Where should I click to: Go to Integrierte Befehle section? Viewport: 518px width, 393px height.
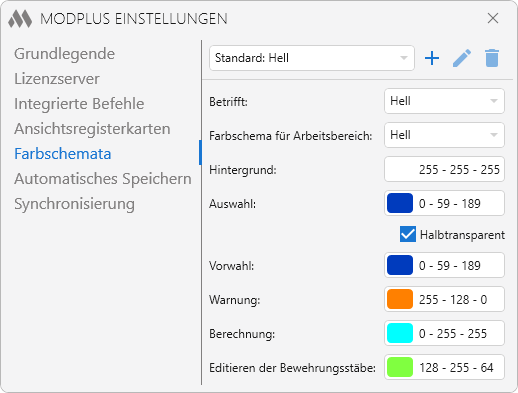pyautogui.click(x=79, y=104)
